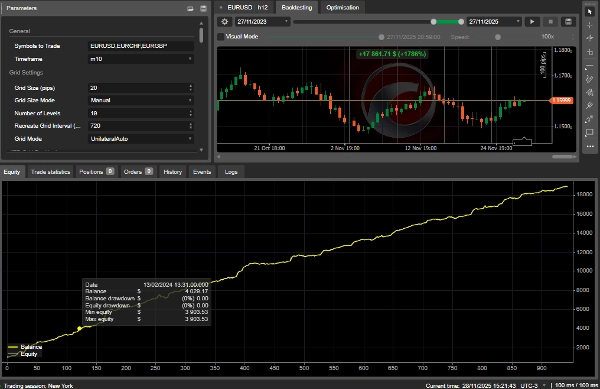This screenshot has height=389, width=600.
Task: Select the crosshair with box measuring tool
Action: [x=589, y=52]
